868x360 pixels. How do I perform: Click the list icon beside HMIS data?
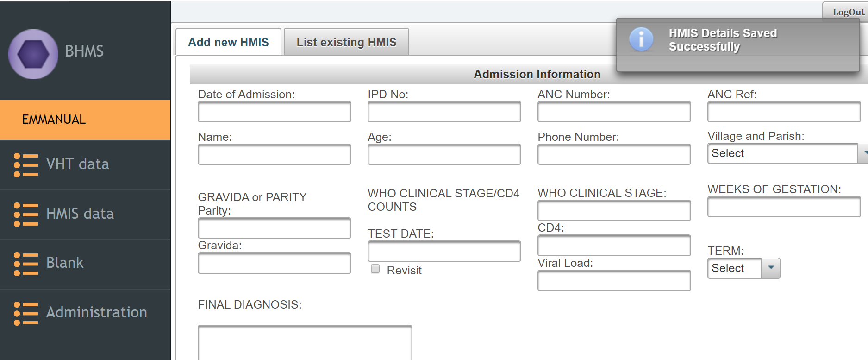point(26,214)
